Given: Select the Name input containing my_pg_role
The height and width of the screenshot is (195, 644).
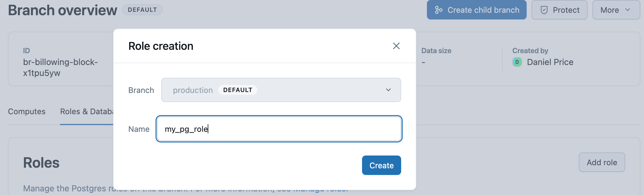Looking at the screenshot, I should point(279,129).
